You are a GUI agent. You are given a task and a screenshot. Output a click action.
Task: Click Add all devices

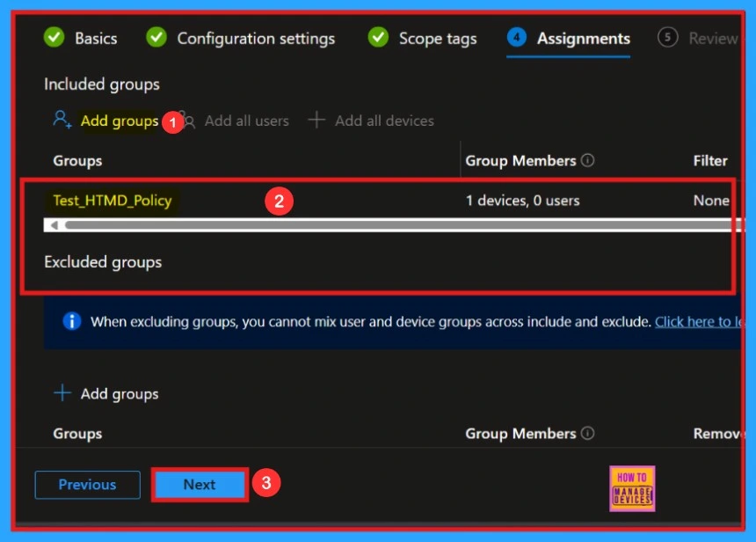[384, 121]
